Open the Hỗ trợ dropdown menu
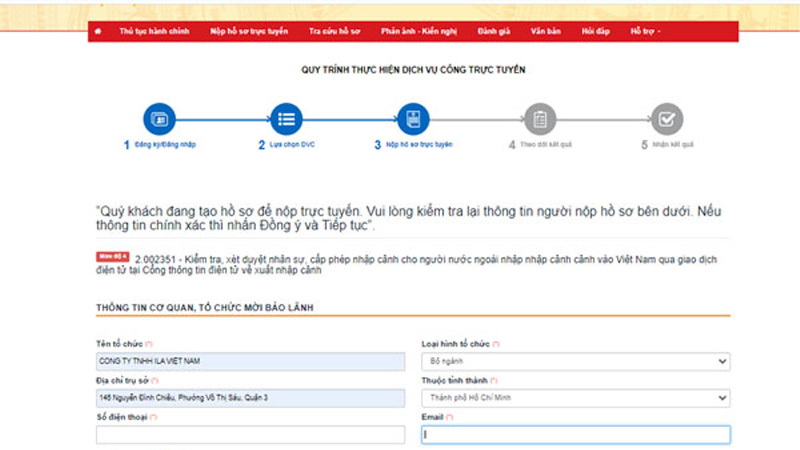Viewport: 800px width, 450px height. coord(645,31)
